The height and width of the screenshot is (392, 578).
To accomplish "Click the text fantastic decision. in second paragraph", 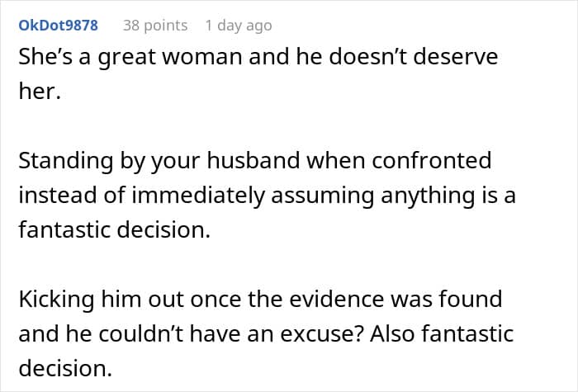I will click(x=114, y=229).
